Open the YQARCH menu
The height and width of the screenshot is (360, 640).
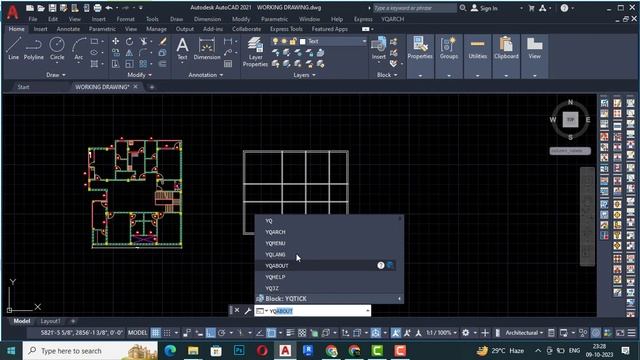tap(392, 19)
